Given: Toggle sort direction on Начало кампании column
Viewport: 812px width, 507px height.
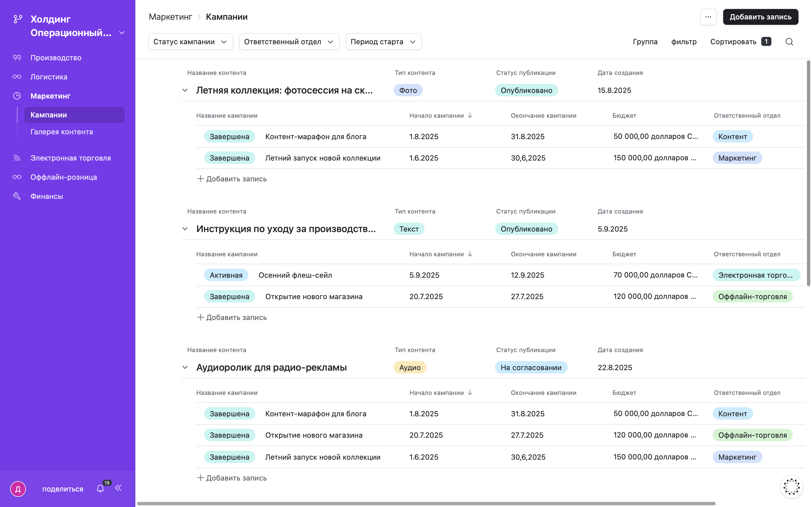Looking at the screenshot, I should (470, 115).
